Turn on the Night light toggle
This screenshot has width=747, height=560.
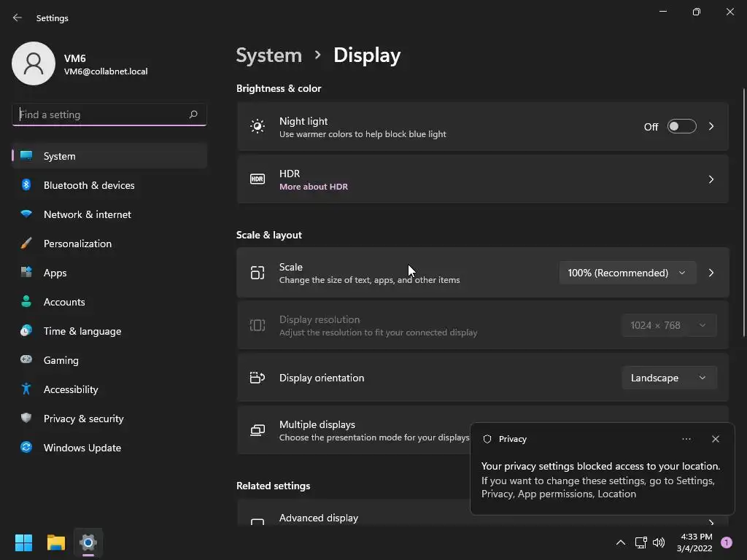[x=681, y=127]
